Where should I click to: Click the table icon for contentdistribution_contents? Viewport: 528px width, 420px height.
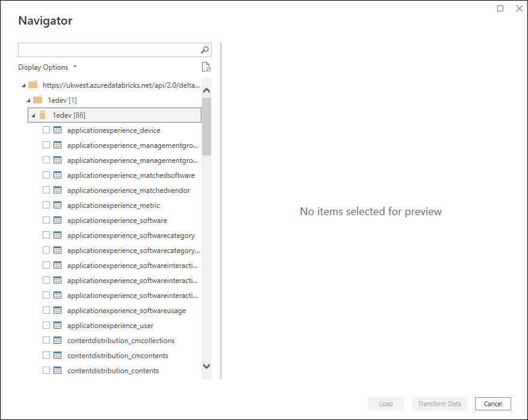pos(58,371)
